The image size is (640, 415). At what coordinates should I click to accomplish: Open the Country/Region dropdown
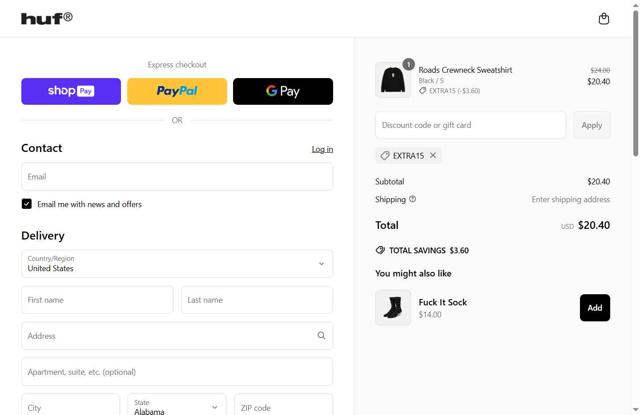coord(177,264)
